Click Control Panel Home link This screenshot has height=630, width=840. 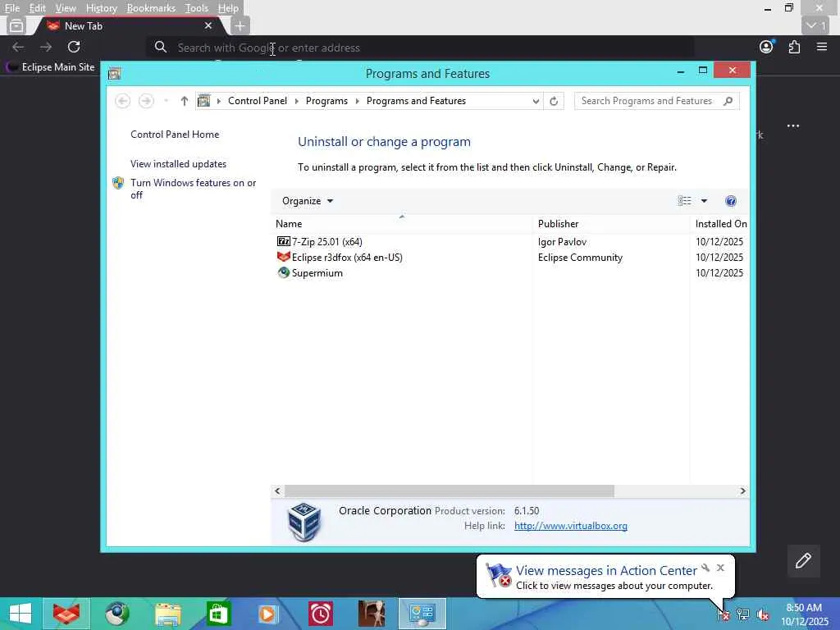pos(175,135)
